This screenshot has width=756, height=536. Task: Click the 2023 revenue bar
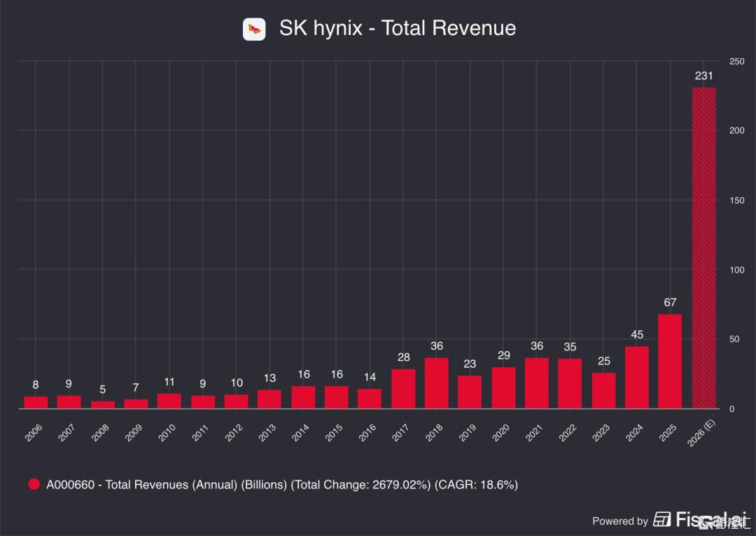click(603, 391)
